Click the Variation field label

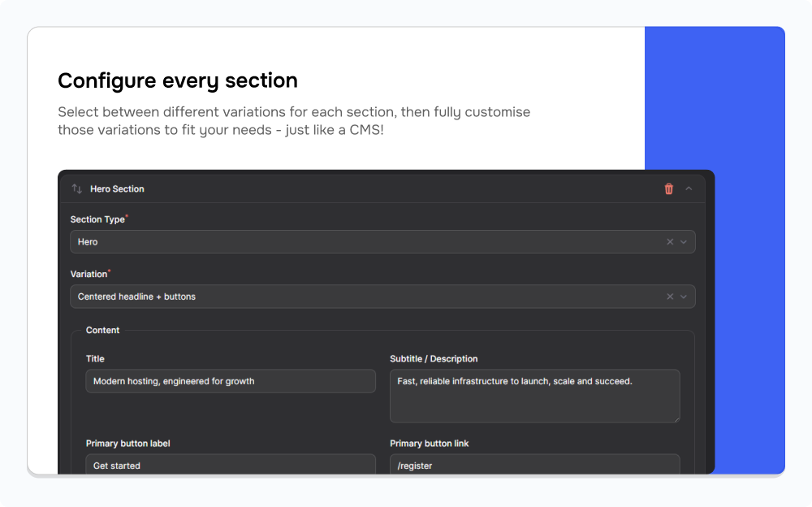click(89, 275)
